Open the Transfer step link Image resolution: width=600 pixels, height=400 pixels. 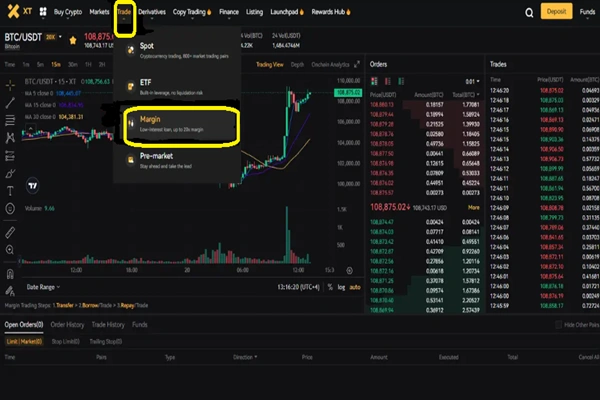65,305
